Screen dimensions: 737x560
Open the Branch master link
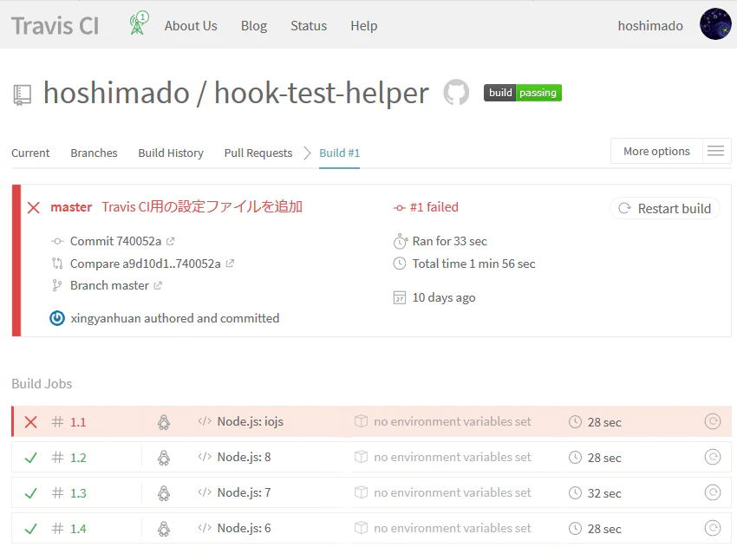coord(109,285)
